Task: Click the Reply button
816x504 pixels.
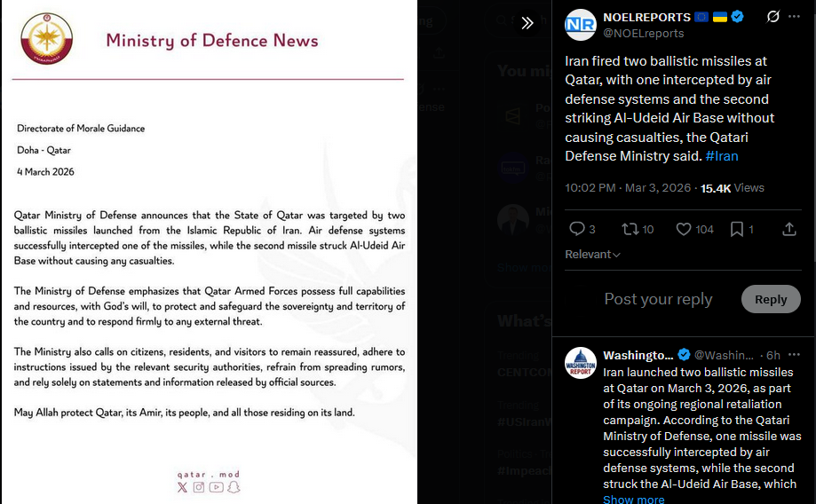Action: click(x=771, y=299)
